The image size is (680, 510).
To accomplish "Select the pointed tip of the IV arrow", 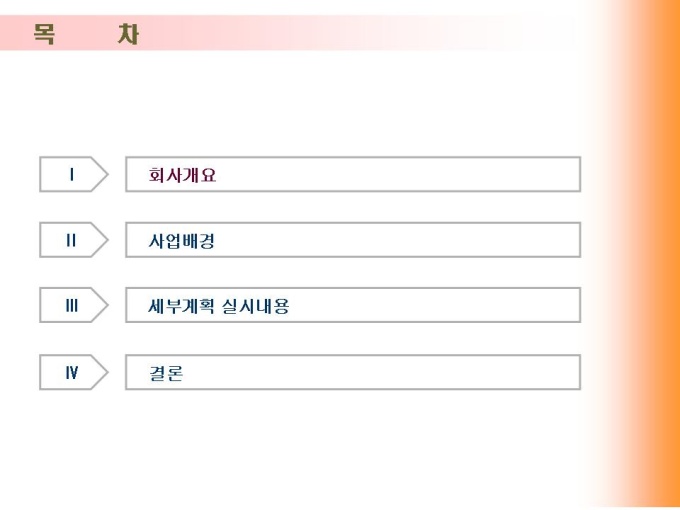I will (104, 372).
